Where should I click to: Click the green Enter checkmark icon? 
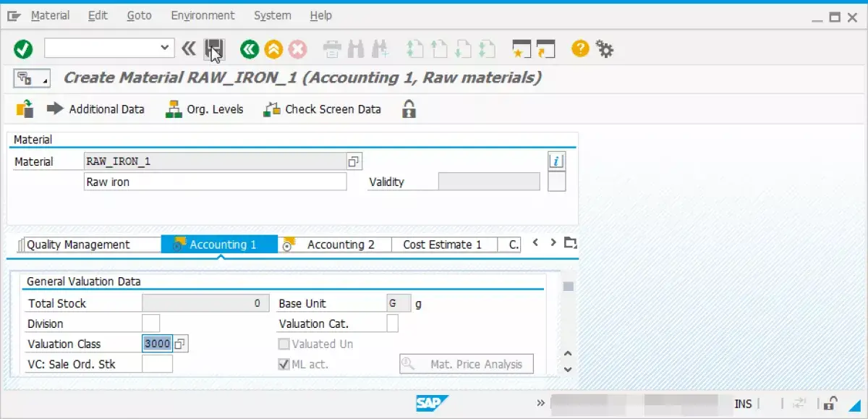[x=23, y=49]
